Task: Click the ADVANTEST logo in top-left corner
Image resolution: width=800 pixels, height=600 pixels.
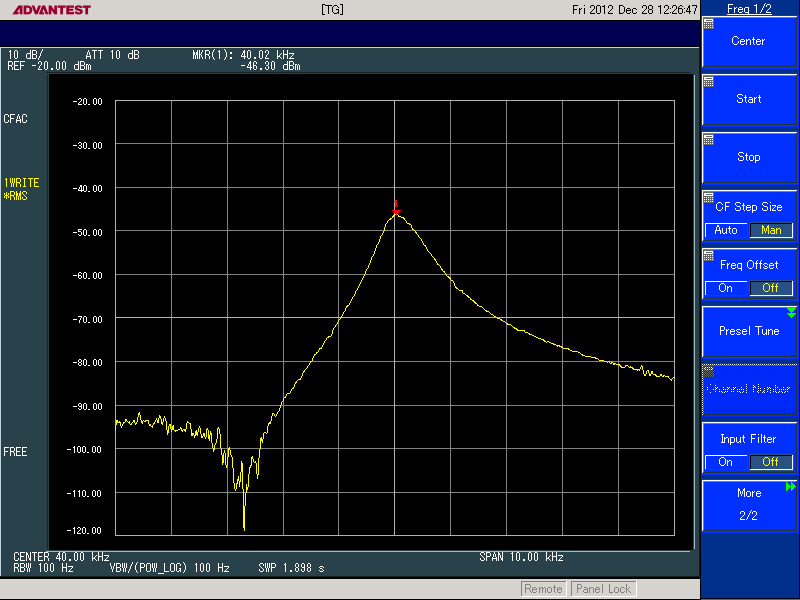Action: click(47, 10)
